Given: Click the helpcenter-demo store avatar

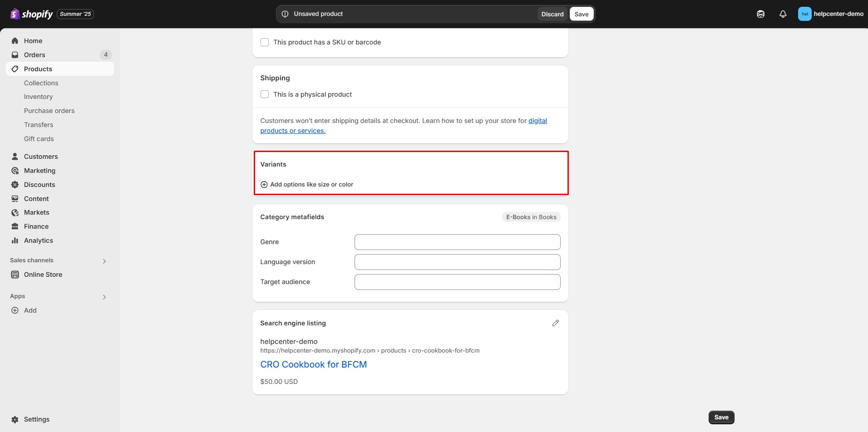Looking at the screenshot, I should [x=804, y=14].
